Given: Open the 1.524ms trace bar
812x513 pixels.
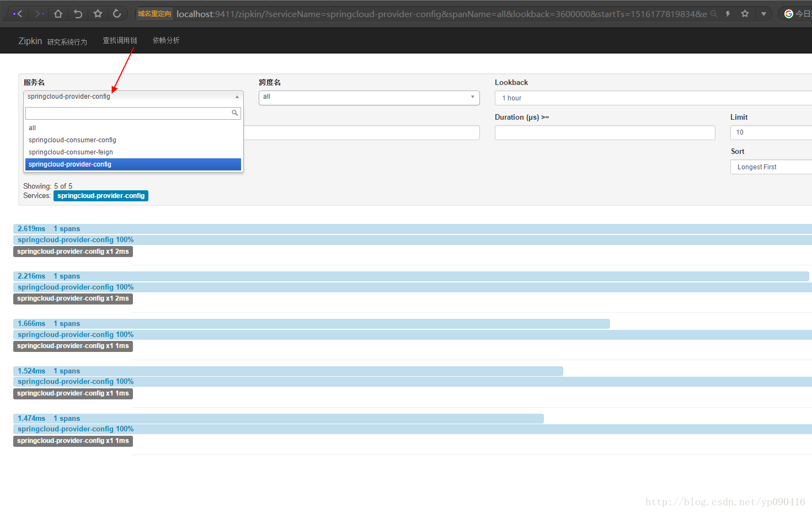Looking at the screenshot, I should click(288, 371).
